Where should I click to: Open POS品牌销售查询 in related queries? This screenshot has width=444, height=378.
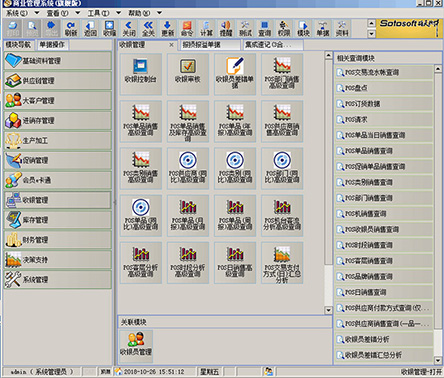pyautogui.click(x=384, y=276)
